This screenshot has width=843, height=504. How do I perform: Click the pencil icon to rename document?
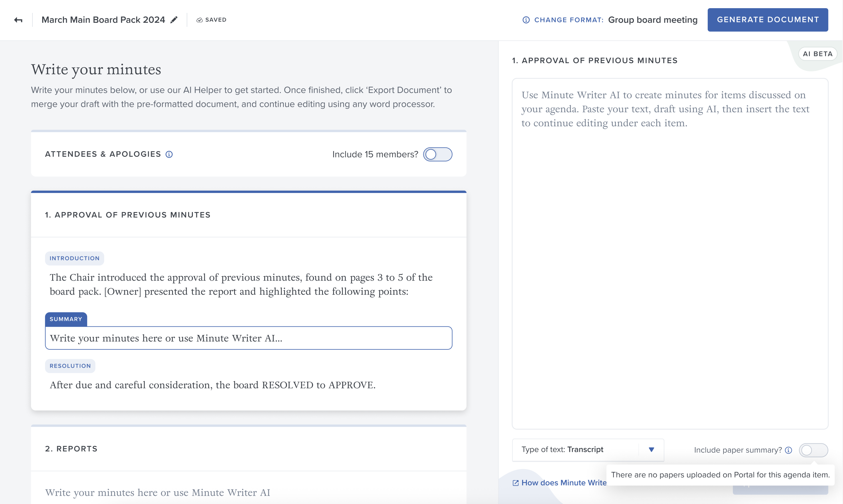tap(174, 20)
